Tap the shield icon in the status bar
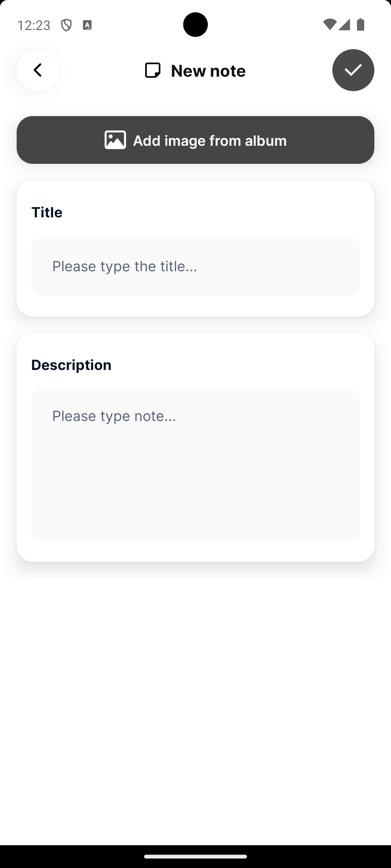This screenshot has width=391, height=868. (x=66, y=25)
